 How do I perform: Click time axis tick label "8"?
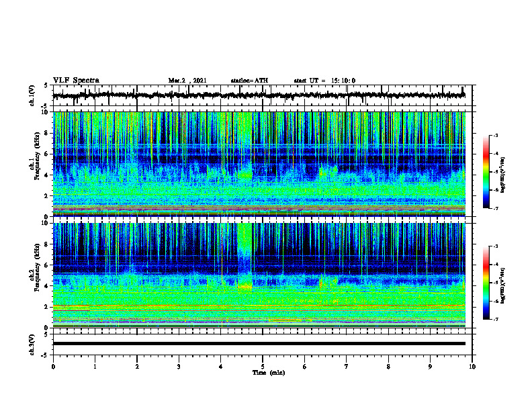click(x=388, y=367)
